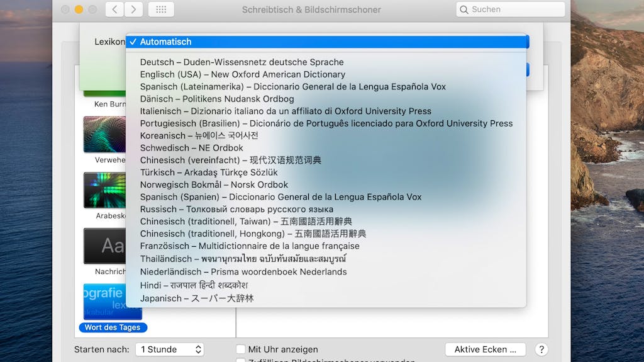
Task: Select Schwedisch – NE Ordbok
Action: tap(326, 148)
